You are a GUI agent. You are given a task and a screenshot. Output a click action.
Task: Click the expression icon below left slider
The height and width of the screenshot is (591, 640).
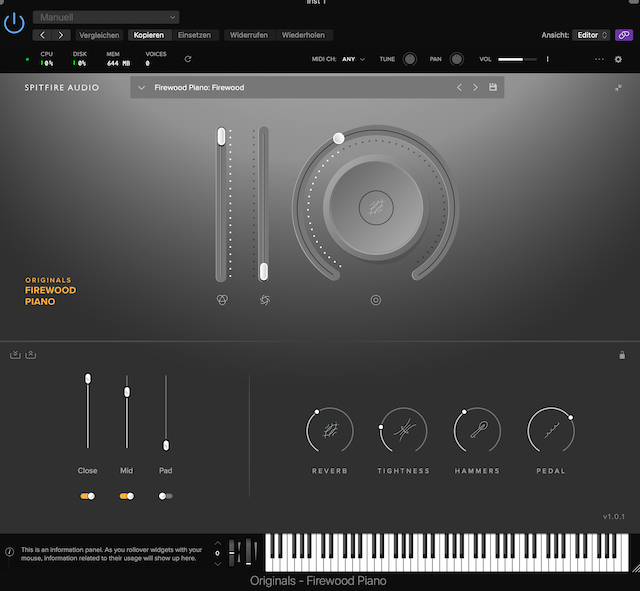222,300
